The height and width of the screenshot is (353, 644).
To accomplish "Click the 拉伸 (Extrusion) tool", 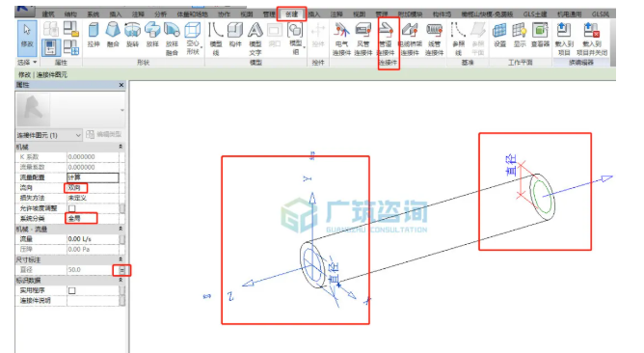I will pyautogui.click(x=94, y=35).
